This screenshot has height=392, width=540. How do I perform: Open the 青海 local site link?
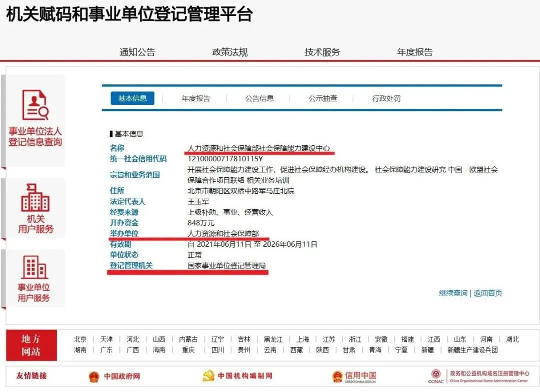click(375, 350)
